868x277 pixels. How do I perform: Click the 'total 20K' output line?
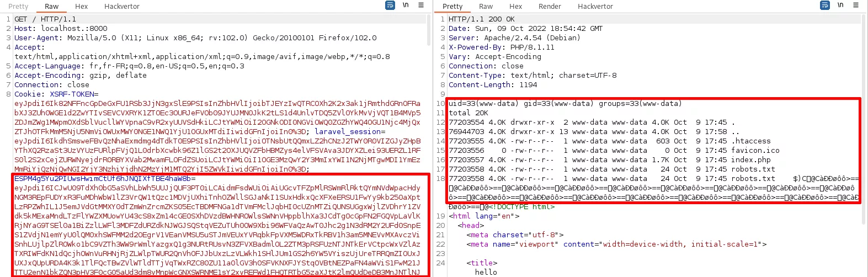pyautogui.click(x=468, y=113)
